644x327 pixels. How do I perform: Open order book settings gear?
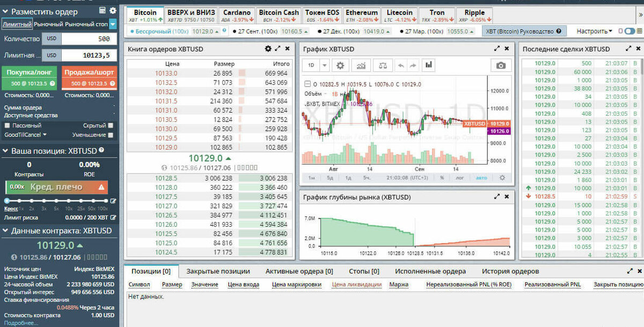click(268, 49)
